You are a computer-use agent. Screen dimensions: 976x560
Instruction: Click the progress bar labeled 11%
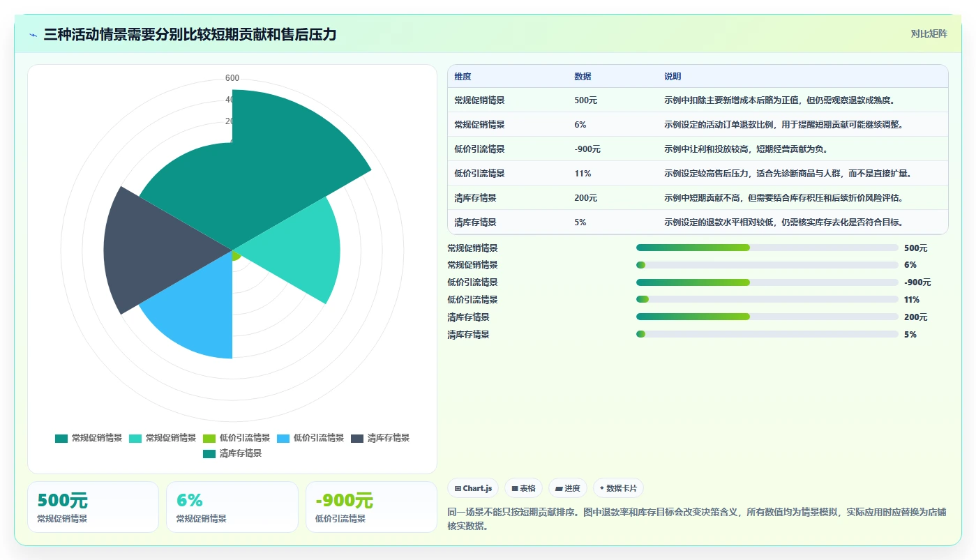click(x=767, y=300)
